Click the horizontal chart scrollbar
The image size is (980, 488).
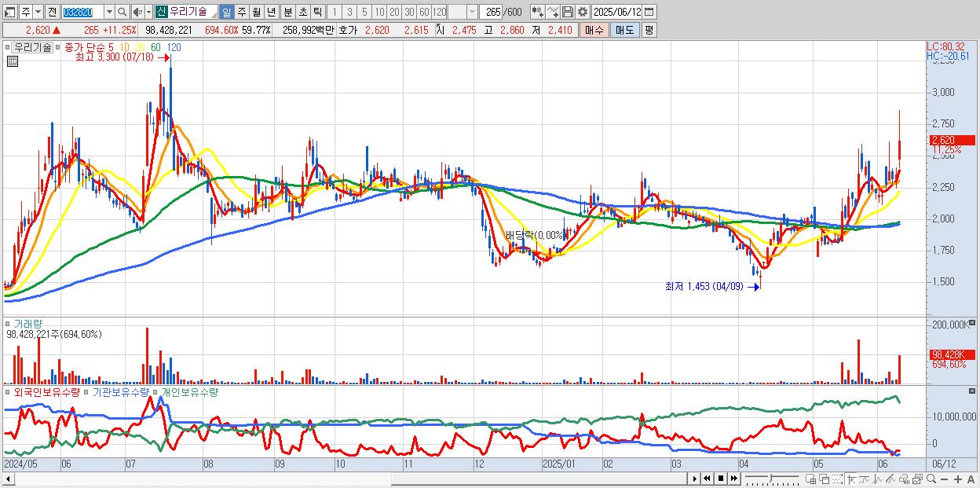pyautogui.click(x=346, y=479)
